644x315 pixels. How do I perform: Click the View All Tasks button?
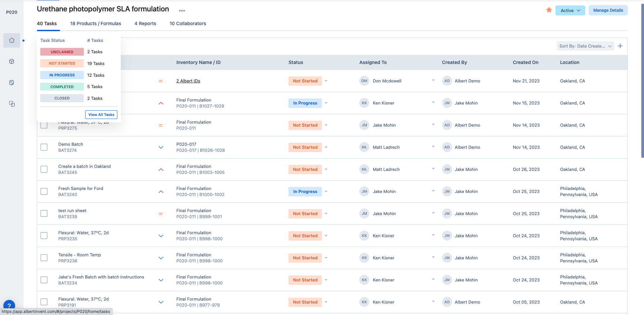pos(101,115)
